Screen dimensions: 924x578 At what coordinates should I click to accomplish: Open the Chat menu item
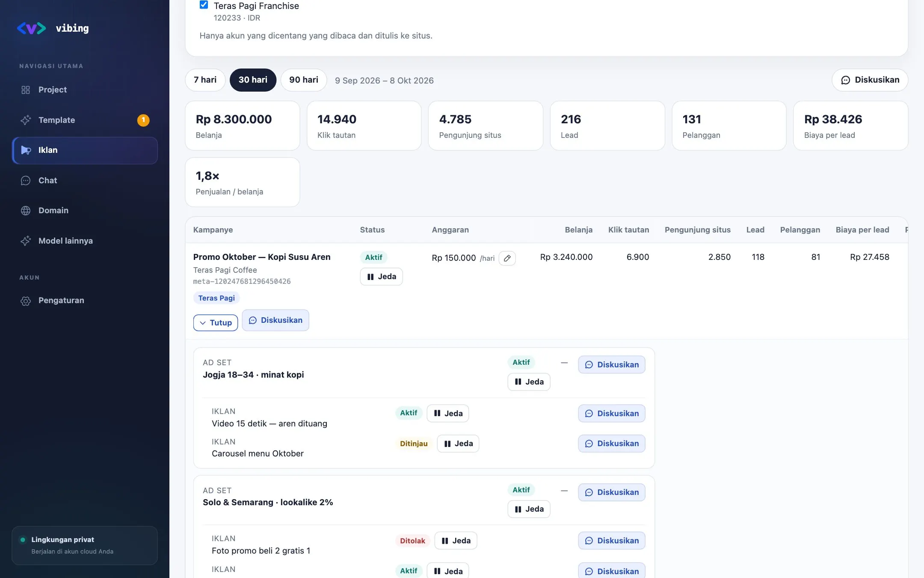pos(85,181)
